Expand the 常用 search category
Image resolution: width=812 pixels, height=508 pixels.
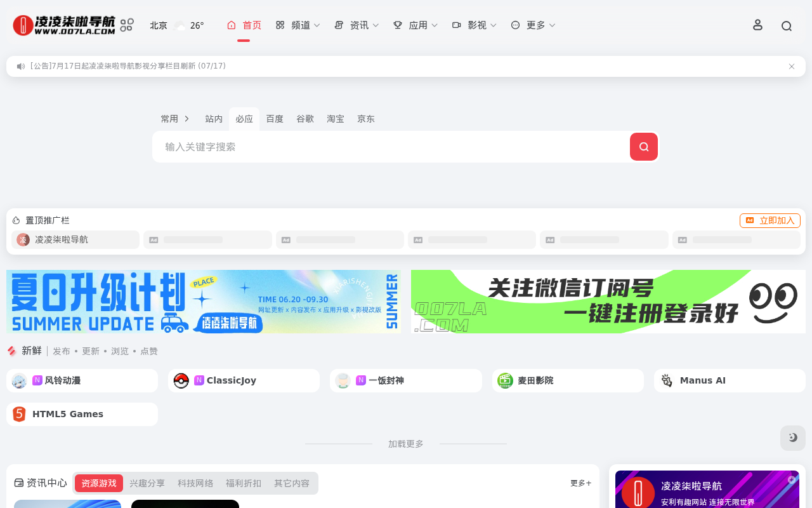pos(175,119)
